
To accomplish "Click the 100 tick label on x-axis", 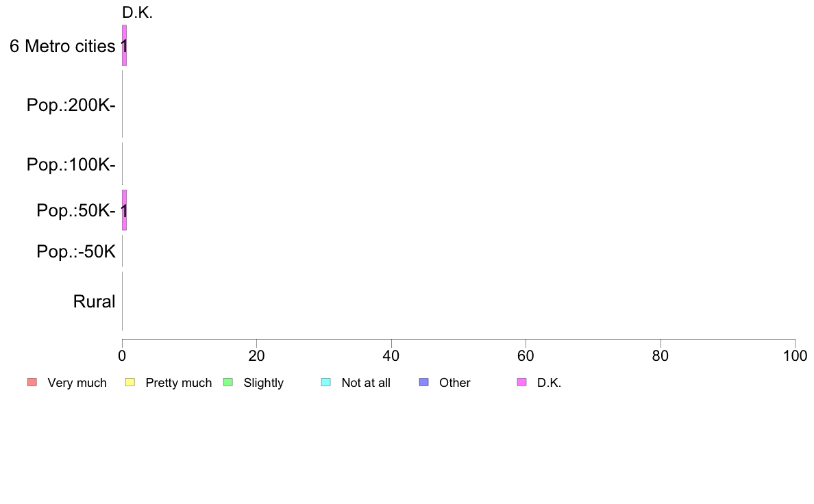I will coord(795,356).
